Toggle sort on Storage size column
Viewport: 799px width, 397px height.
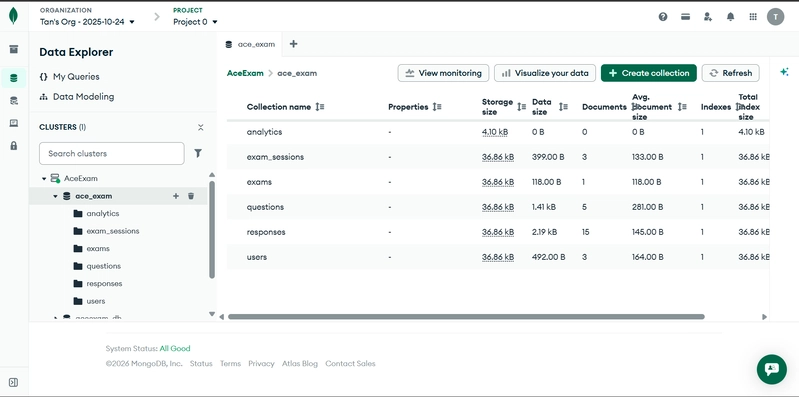tap(521, 107)
